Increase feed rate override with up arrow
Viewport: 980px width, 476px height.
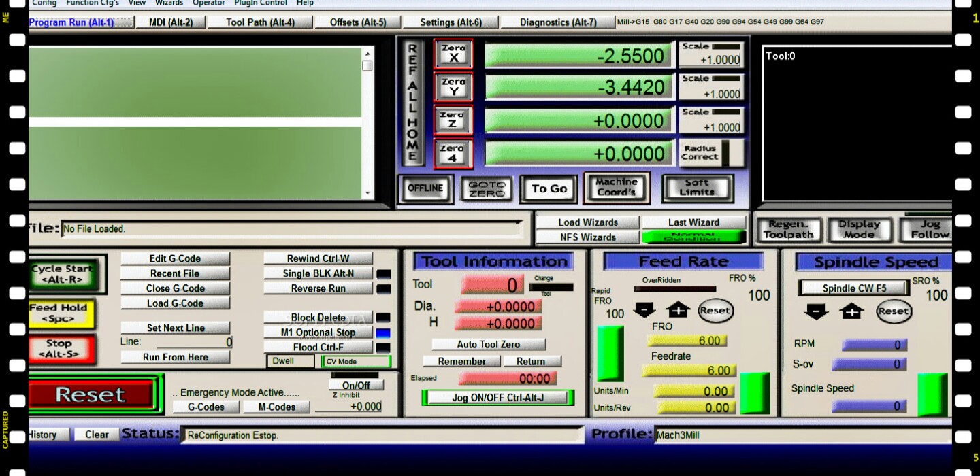[678, 311]
